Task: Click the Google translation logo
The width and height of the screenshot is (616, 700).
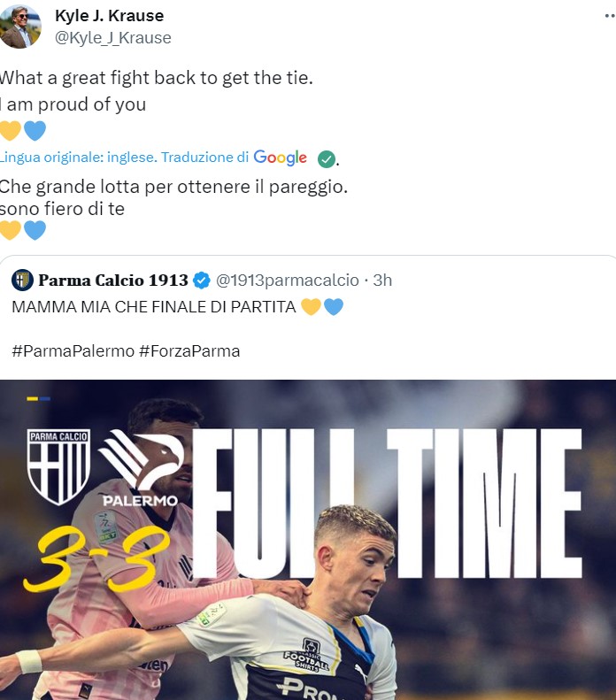Action: 280,158
